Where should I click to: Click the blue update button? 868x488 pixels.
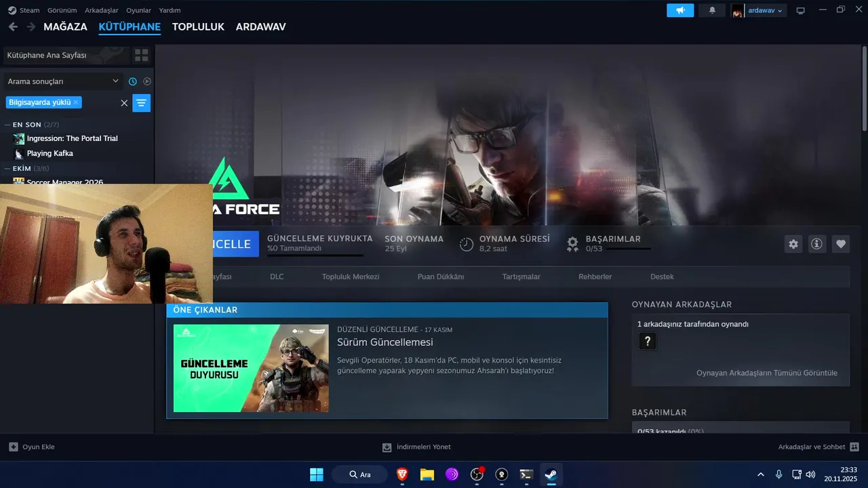coord(235,244)
